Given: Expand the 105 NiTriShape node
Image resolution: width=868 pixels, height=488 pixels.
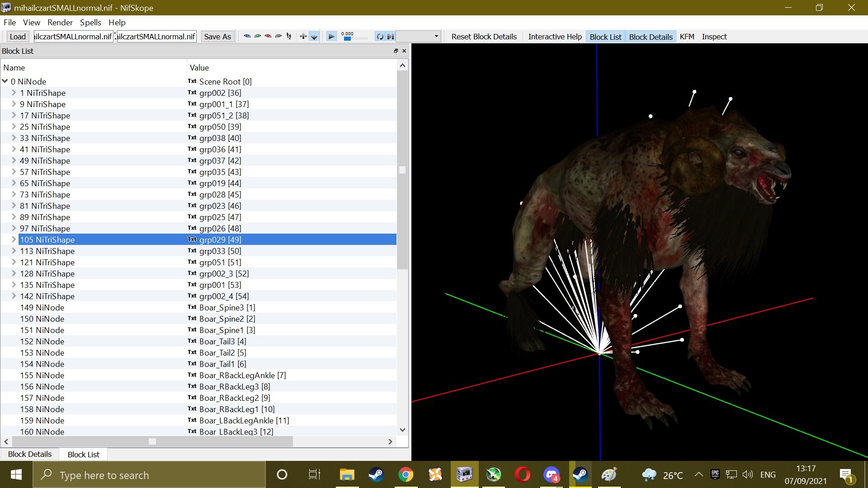Looking at the screenshot, I should pyautogui.click(x=14, y=239).
